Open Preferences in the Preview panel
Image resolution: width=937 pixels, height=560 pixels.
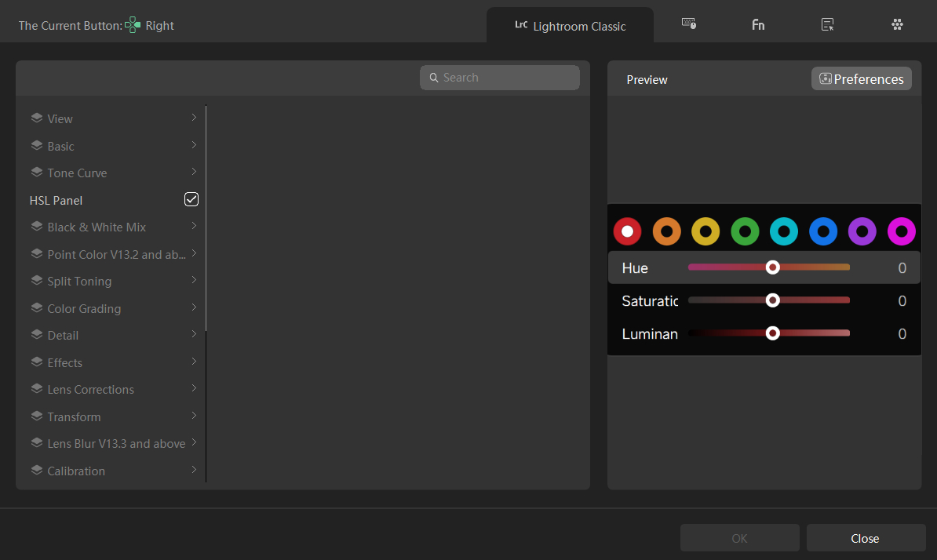[861, 78]
